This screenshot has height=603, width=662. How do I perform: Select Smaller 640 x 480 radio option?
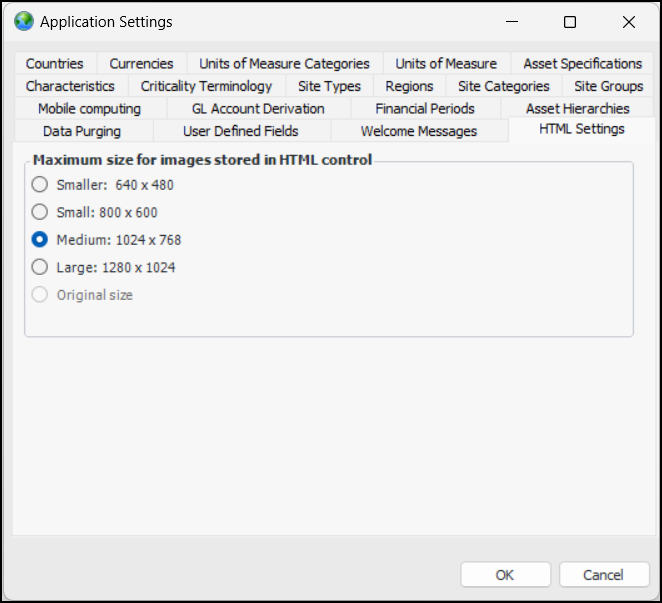[40, 184]
